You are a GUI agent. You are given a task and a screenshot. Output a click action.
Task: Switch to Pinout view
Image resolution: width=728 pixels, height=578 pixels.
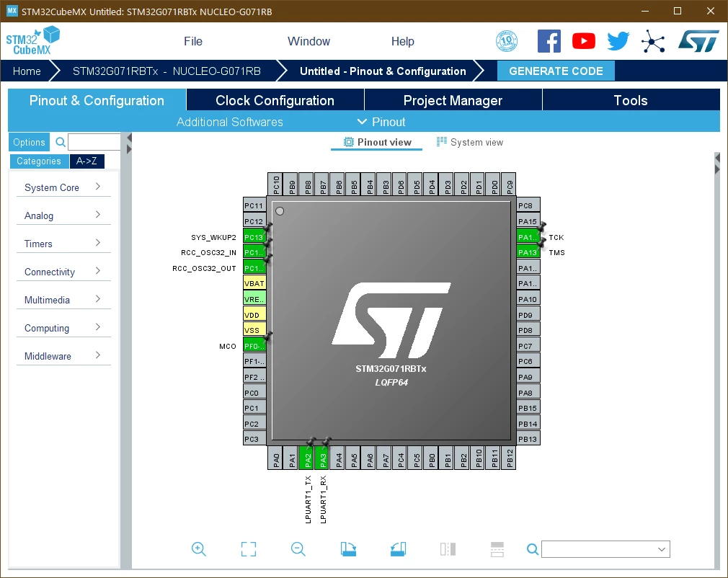click(377, 142)
